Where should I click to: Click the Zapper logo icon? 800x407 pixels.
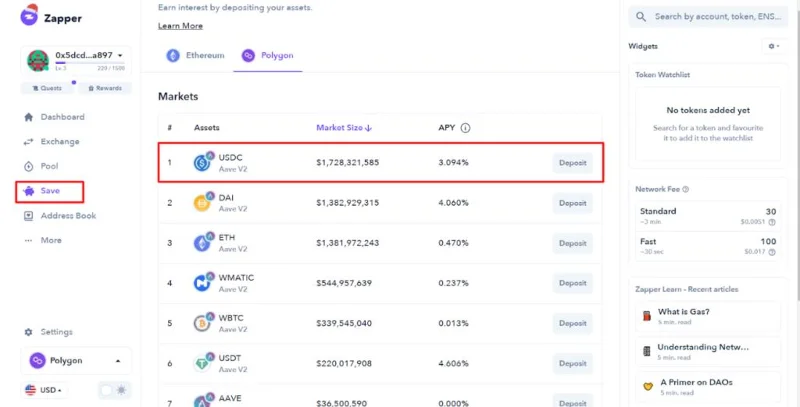30,15
